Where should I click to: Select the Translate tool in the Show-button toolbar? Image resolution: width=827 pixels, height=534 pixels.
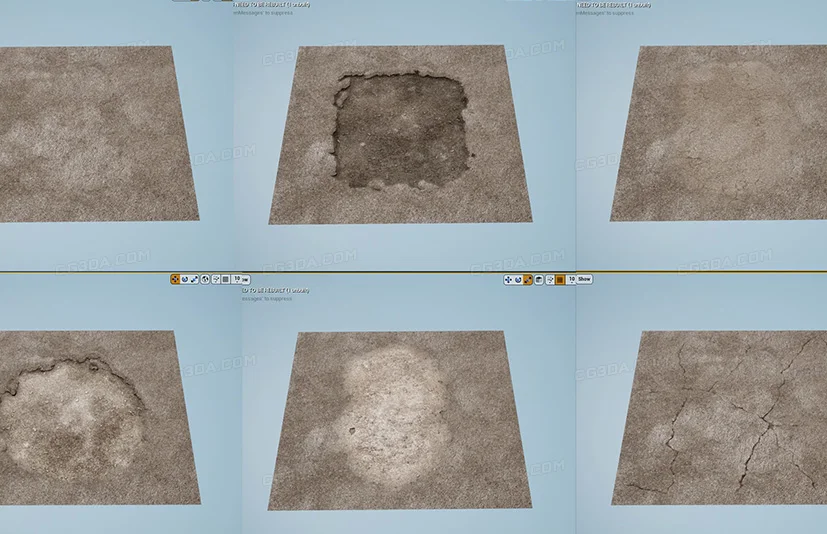pos(508,280)
